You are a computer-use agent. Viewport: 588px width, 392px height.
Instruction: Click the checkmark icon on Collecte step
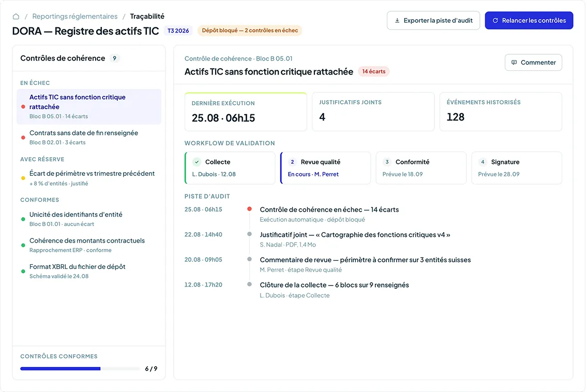[x=197, y=162]
